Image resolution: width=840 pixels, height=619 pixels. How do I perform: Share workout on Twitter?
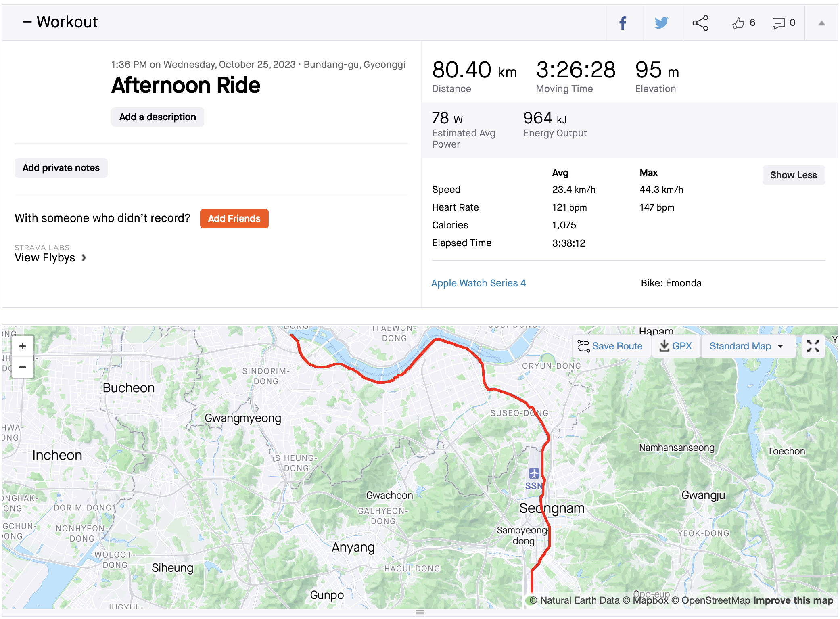point(662,23)
